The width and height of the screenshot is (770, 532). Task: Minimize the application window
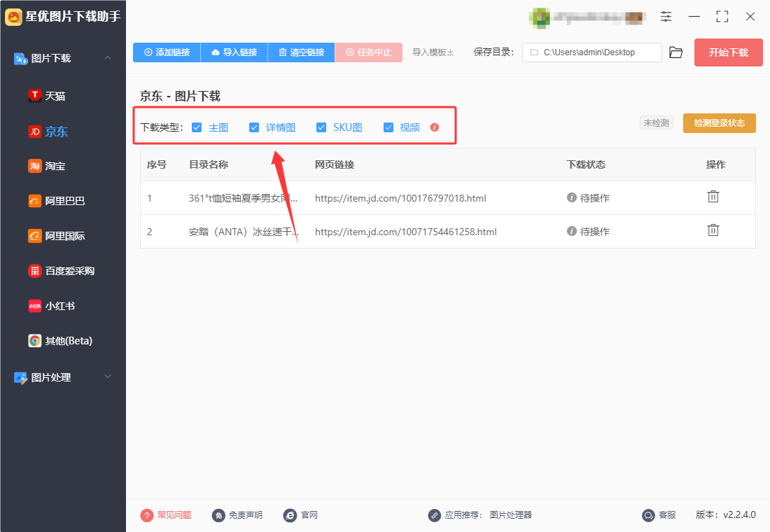(x=694, y=17)
